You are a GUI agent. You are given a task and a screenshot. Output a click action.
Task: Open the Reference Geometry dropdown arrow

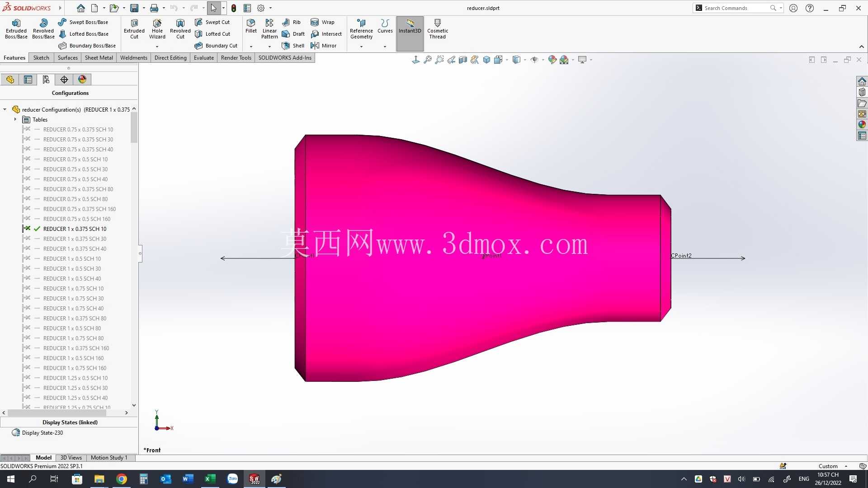coord(361,47)
